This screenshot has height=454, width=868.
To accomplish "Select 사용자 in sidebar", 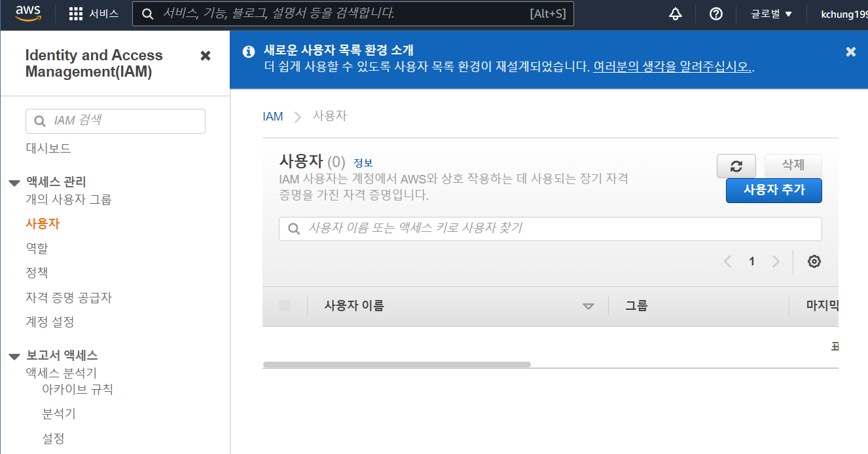I will (43, 223).
